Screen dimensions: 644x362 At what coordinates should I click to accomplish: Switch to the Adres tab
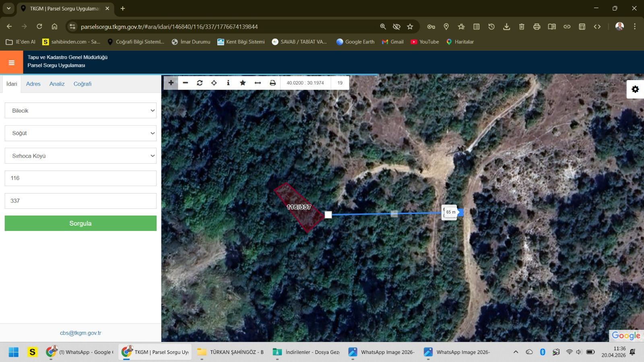click(x=33, y=84)
